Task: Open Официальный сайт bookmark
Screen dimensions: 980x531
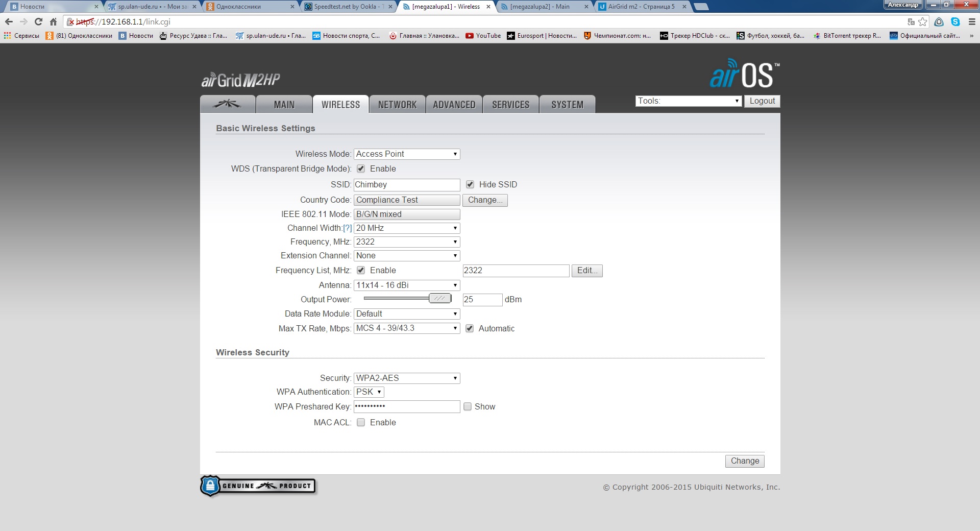Action: (925, 36)
